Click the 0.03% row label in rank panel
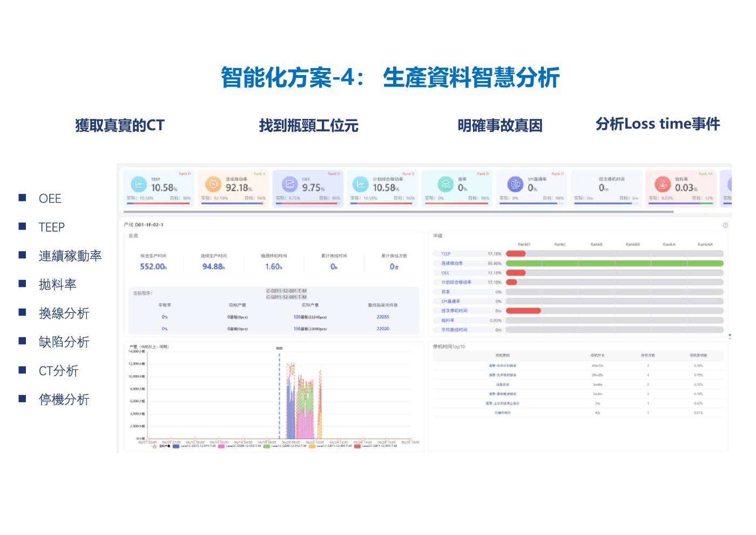756x535 pixels. 447,320
